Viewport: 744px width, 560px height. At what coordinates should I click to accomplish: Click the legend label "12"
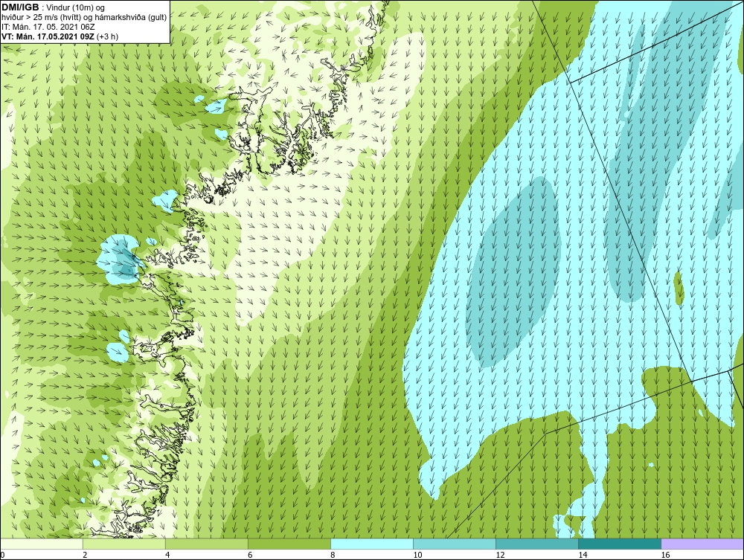(500, 555)
